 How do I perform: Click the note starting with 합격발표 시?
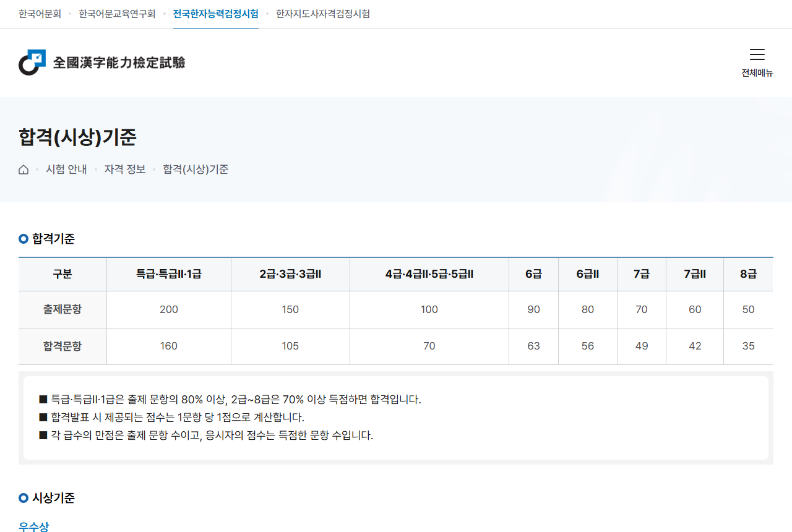click(x=171, y=418)
